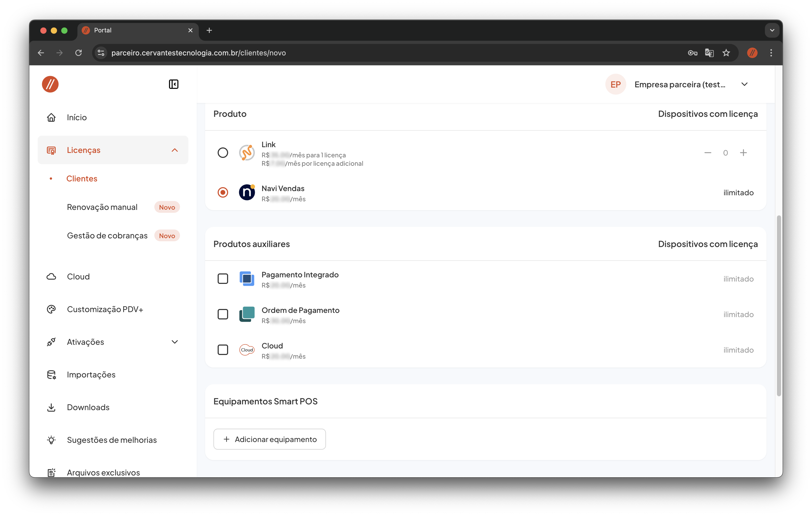
Task: Click the Importações database icon
Action: [x=51, y=375]
